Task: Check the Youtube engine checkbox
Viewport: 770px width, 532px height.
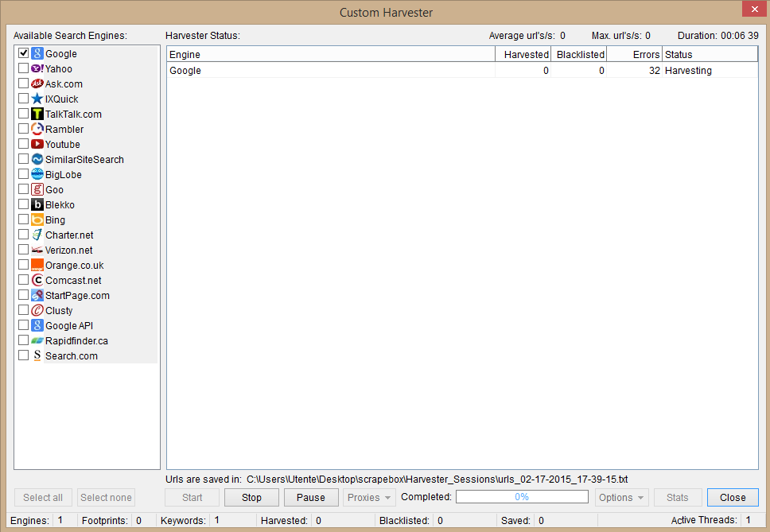Action: click(x=23, y=143)
